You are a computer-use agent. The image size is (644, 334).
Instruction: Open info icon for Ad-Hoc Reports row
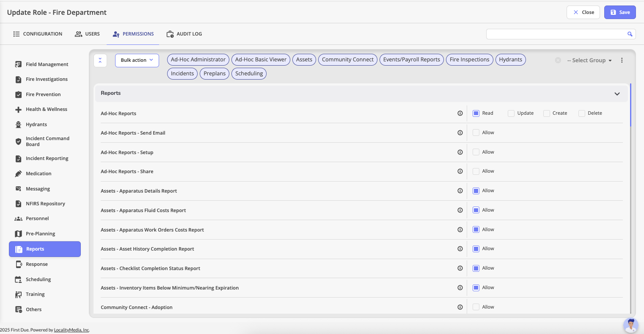[460, 113]
